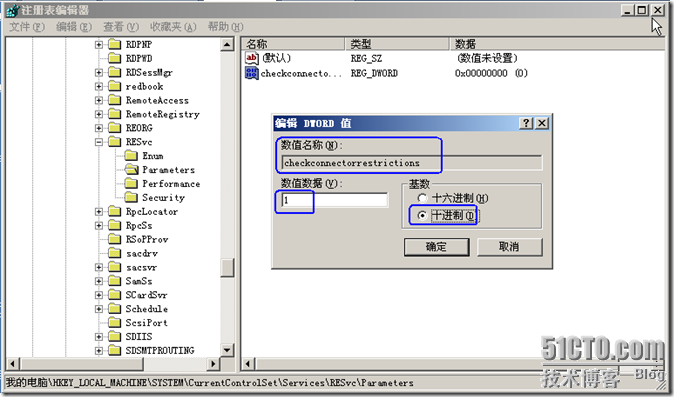This screenshot has width=674, height=397.
Task: Expand the RDPNP tree node
Action: pos(99,44)
